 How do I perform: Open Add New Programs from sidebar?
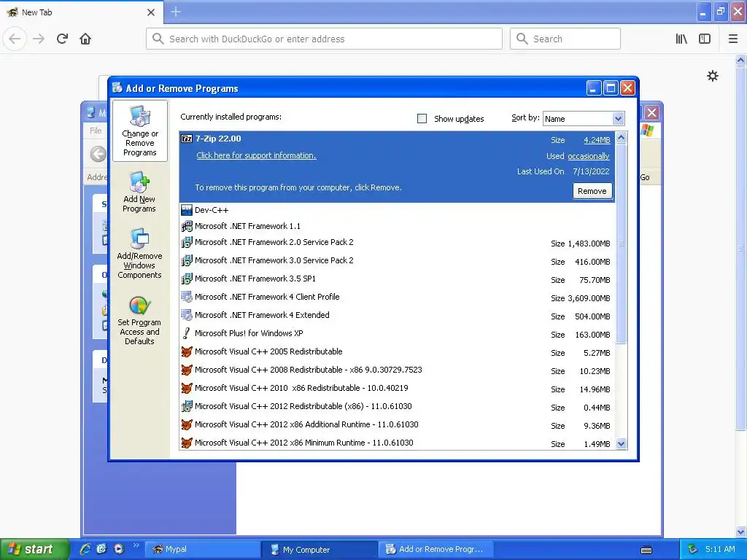(139, 192)
